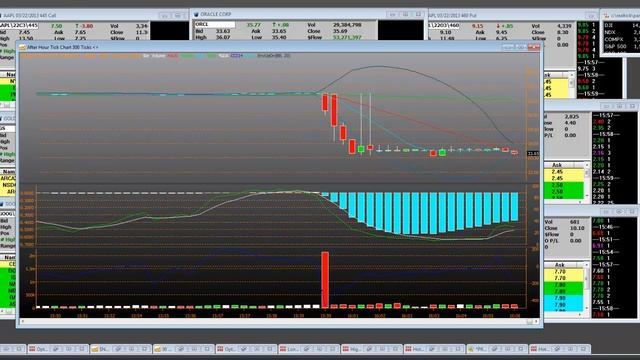Click close icon on 'Lon...' minimized window
The image size is (640, 360).
(333, 349)
